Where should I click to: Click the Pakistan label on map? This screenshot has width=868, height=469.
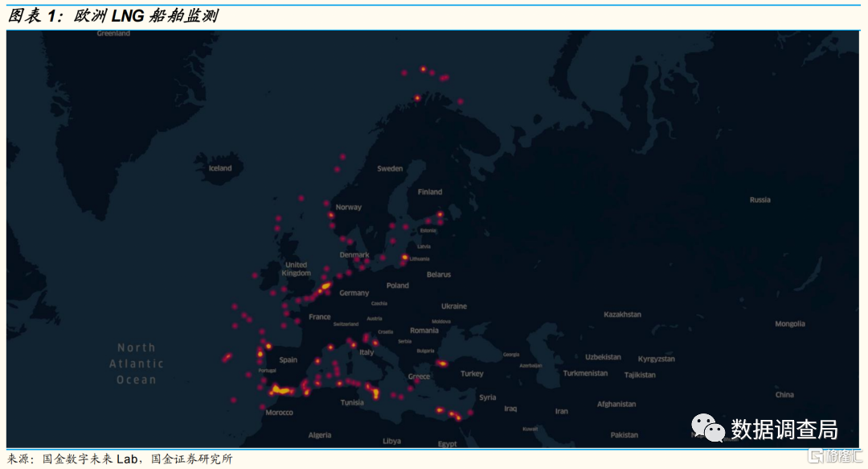(x=624, y=435)
